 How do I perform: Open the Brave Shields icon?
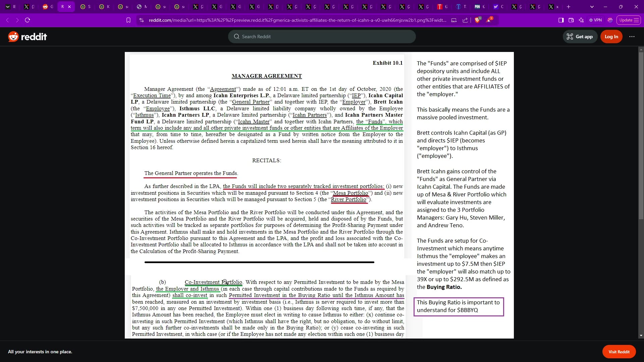click(477, 20)
